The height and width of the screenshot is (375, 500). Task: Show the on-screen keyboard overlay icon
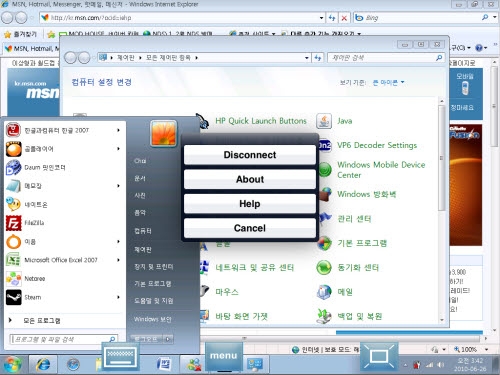click(120, 356)
